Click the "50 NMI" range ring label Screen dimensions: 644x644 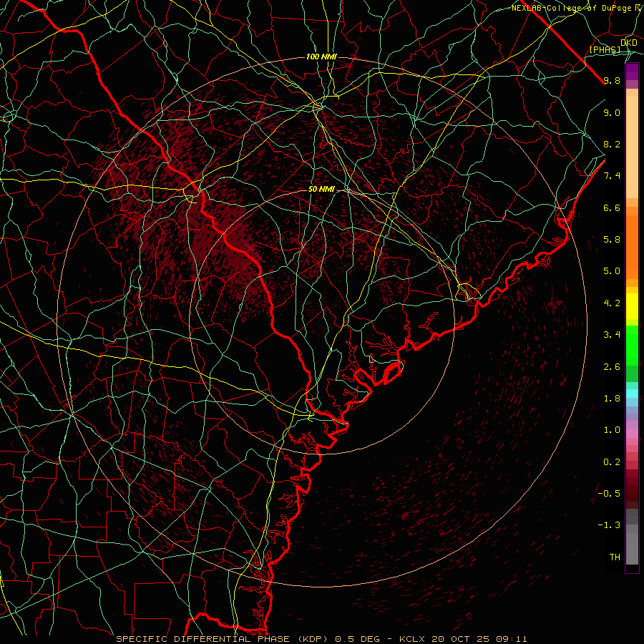click(x=321, y=190)
